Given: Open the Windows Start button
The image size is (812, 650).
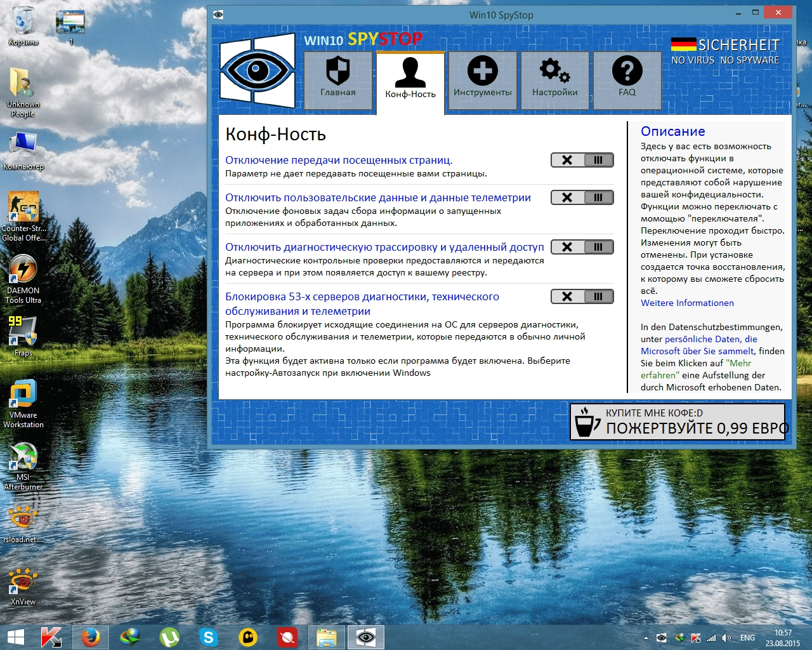Looking at the screenshot, I should pyautogui.click(x=15, y=637).
